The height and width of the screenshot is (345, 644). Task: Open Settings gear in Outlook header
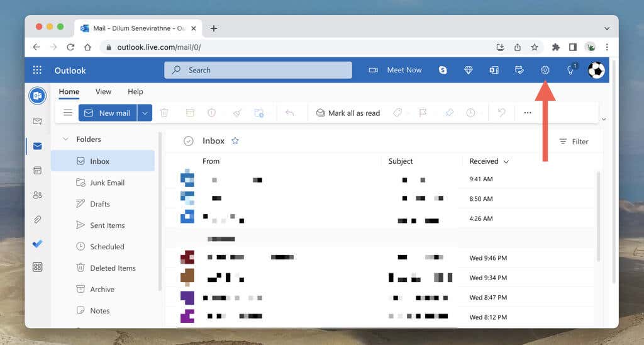(x=545, y=71)
